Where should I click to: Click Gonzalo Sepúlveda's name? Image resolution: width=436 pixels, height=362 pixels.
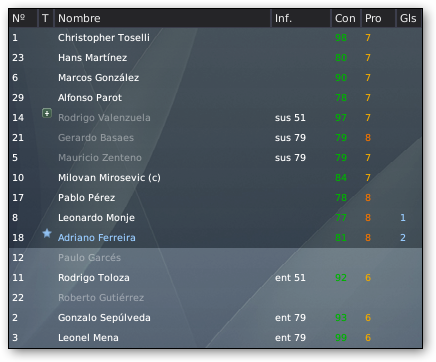(x=104, y=318)
